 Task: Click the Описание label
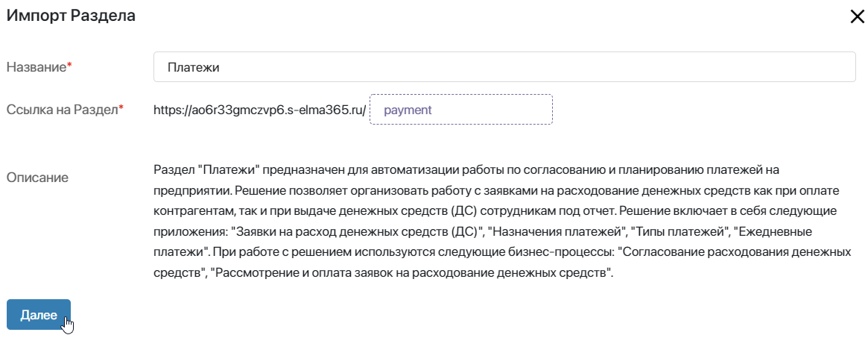pos(37,178)
